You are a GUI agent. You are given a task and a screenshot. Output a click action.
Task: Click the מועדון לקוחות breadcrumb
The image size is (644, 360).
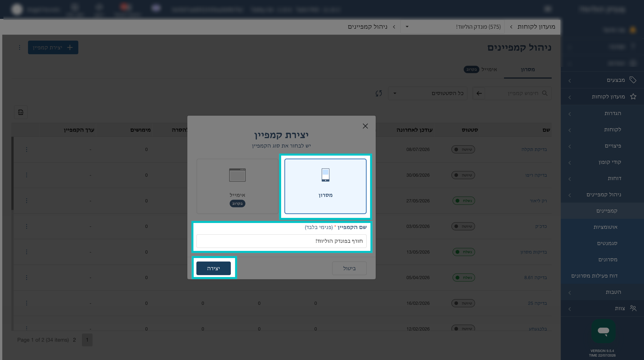pyautogui.click(x=536, y=27)
